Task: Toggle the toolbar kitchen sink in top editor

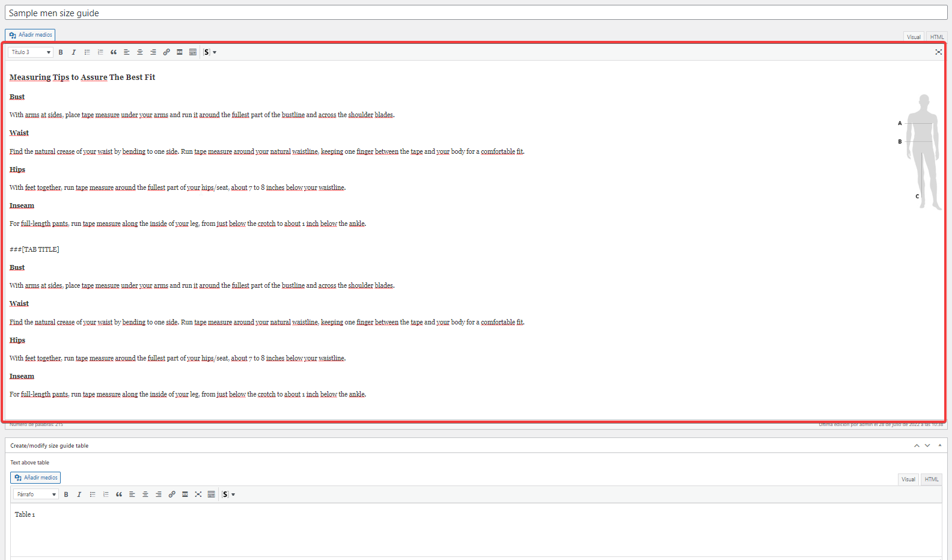Action: tap(193, 52)
